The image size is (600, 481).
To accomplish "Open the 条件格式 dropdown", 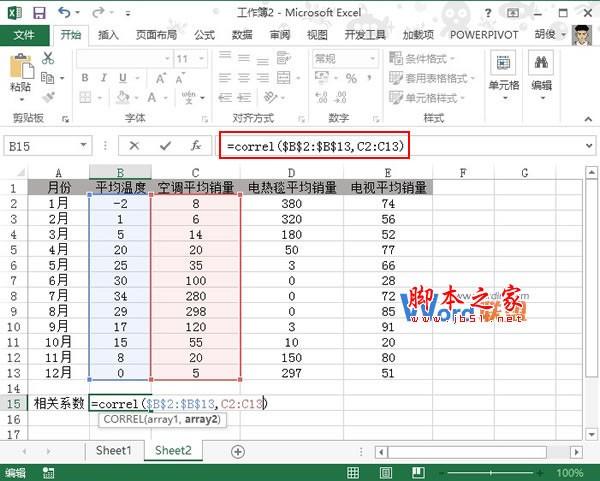I will click(422, 59).
